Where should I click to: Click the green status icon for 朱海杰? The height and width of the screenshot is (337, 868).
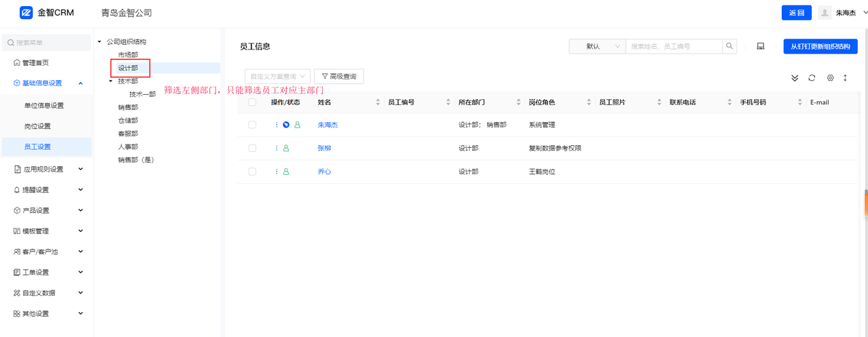coord(297,125)
